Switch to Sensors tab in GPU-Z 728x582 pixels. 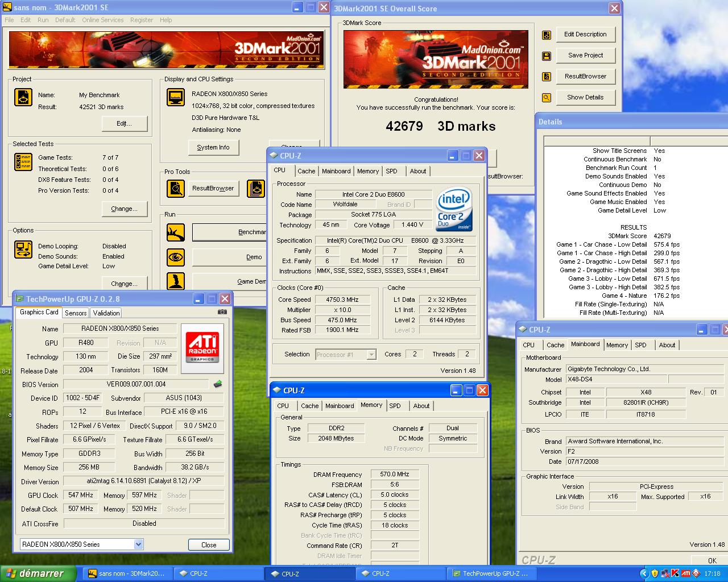tap(76, 313)
